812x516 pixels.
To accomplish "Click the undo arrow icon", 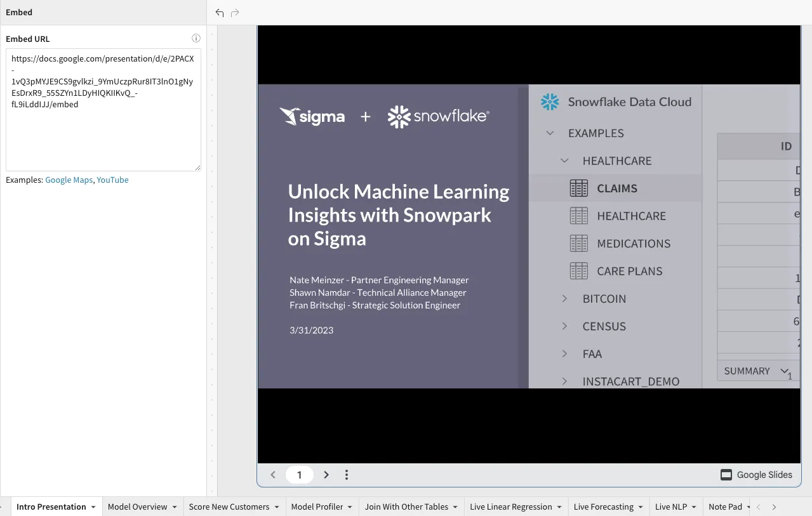I will point(220,13).
